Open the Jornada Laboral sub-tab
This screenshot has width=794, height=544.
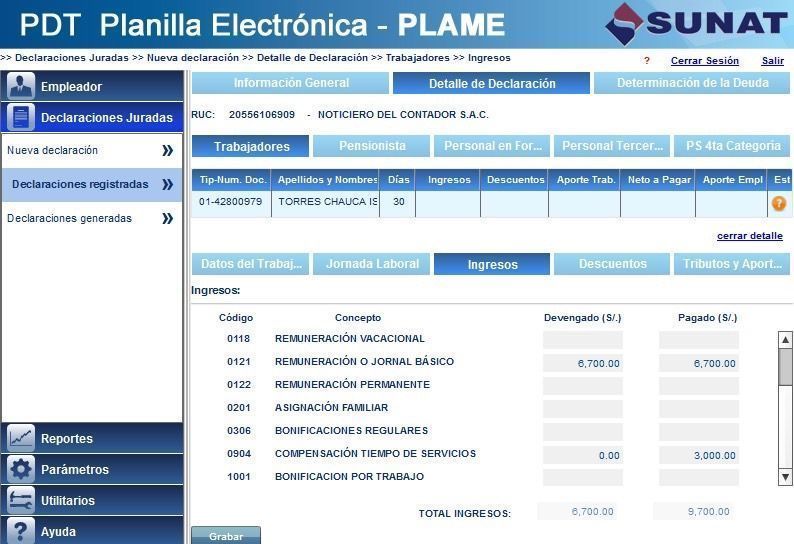click(x=372, y=264)
